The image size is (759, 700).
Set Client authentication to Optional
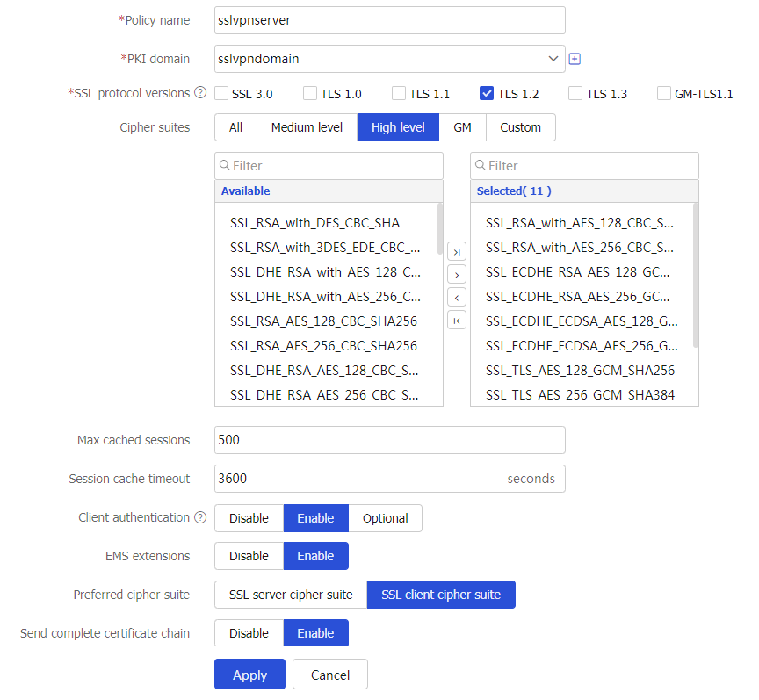pos(386,518)
